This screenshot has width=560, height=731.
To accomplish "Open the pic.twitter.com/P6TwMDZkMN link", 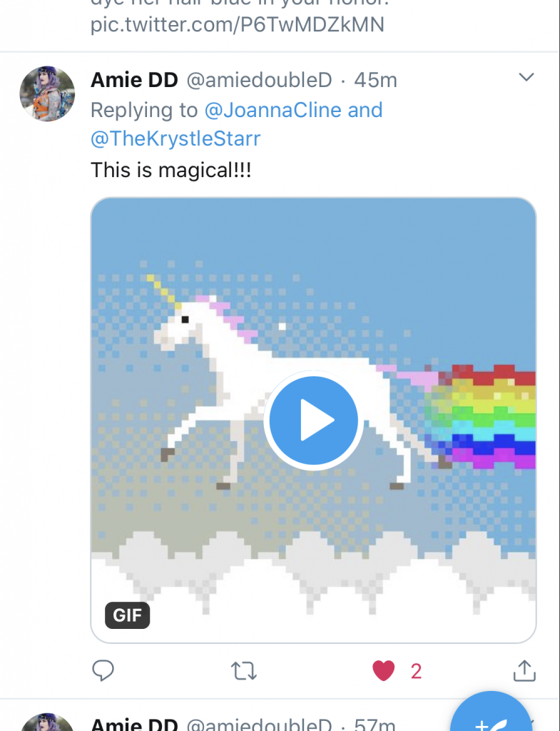I will coord(238,25).
